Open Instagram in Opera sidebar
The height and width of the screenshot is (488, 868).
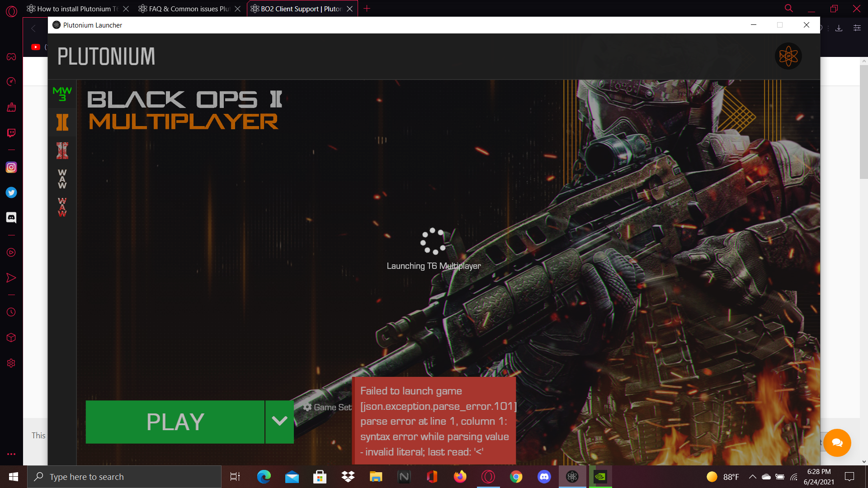tap(11, 167)
